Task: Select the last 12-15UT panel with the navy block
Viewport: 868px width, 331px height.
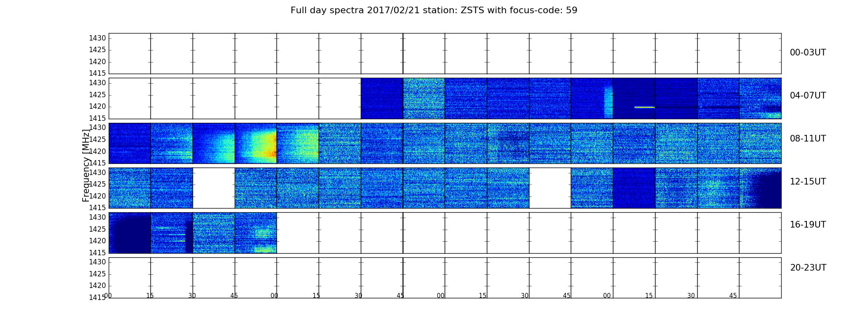Action: coord(760,188)
